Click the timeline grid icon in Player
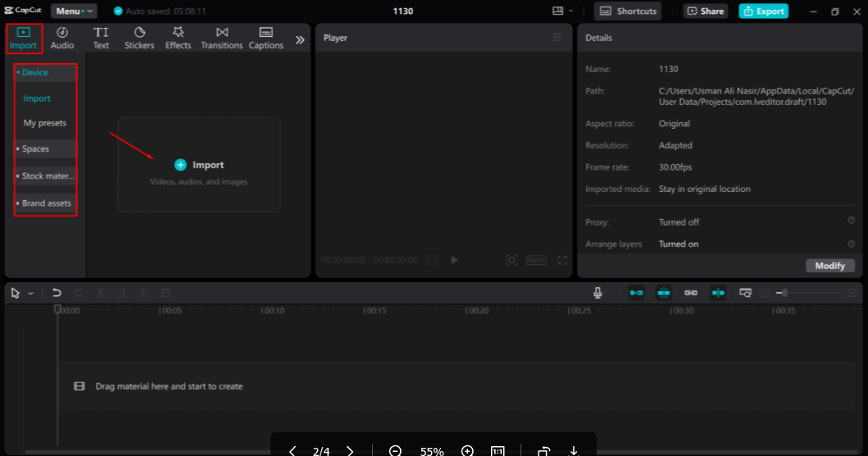 [433, 260]
